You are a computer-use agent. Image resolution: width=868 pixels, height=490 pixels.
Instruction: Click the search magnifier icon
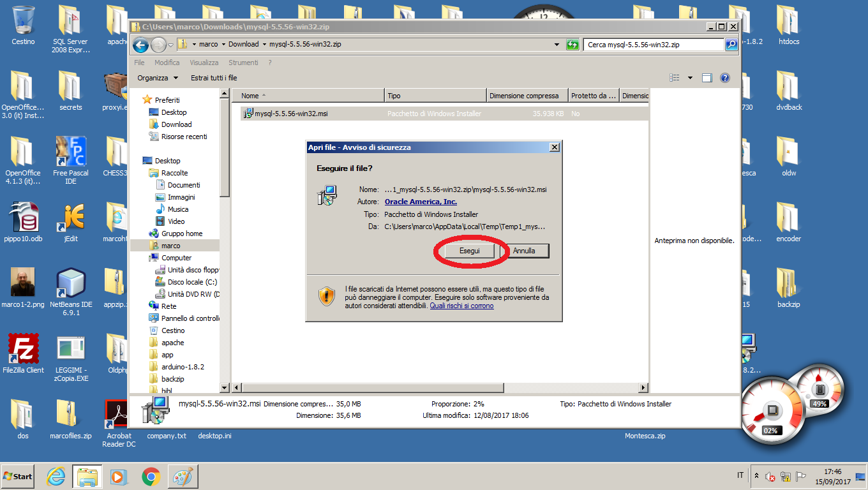[731, 45]
